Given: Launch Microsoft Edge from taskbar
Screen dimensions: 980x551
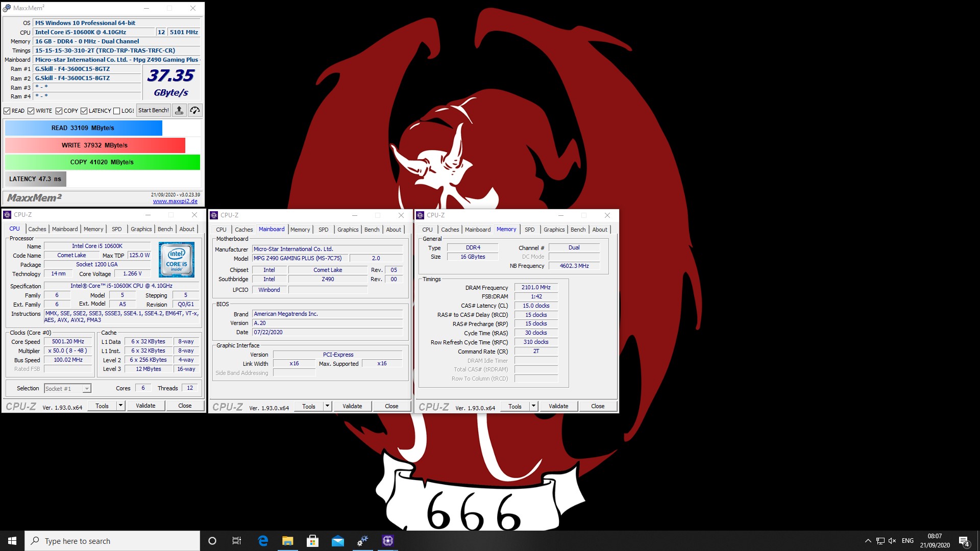Looking at the screenshot, I should 263,541.
